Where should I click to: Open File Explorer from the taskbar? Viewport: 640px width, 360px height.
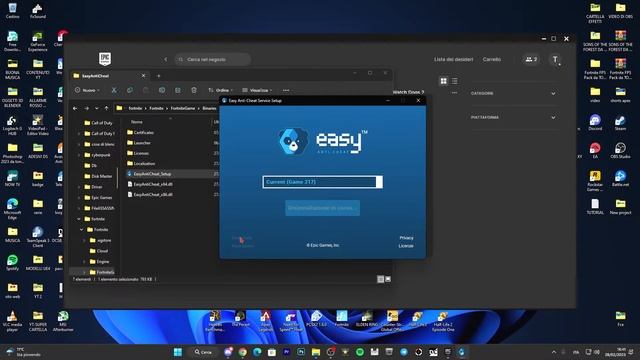[316, 352]
